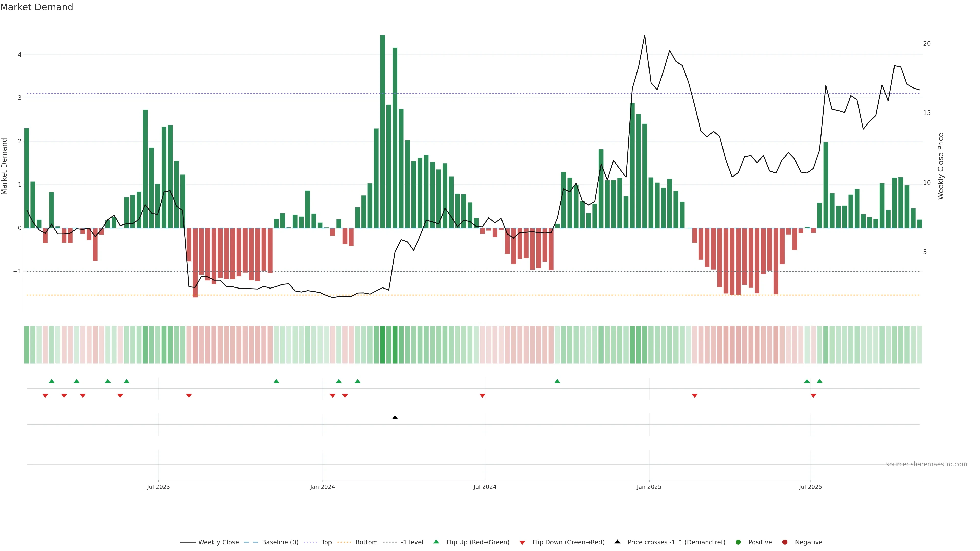
Task: Click the Flip Down red triangle legend icon
Action: [522, 542]
